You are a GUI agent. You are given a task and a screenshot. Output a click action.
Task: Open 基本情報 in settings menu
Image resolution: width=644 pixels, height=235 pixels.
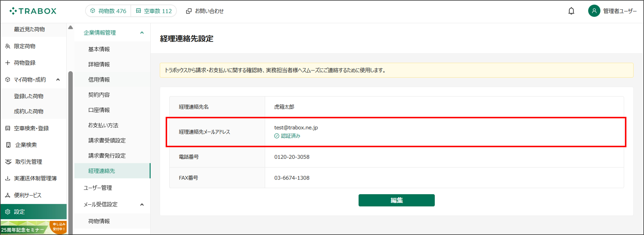(112, 49)
